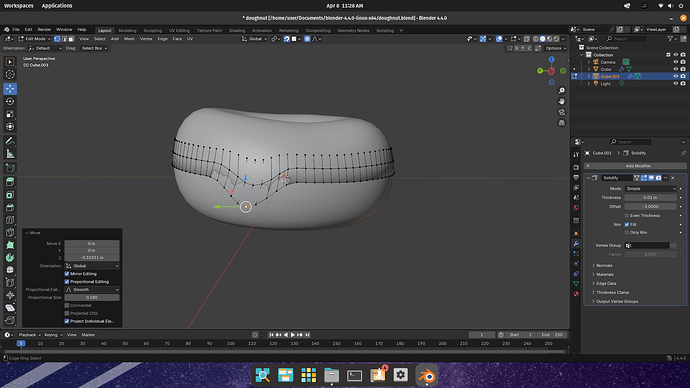Select the Select Box tool
The image size is (690, 388).
point(10,62)
